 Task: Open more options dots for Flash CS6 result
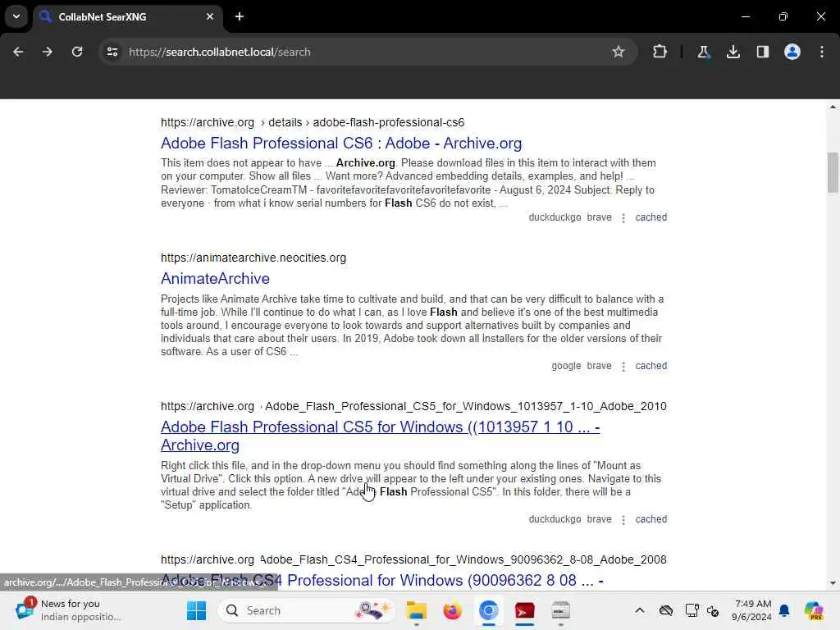623,218
